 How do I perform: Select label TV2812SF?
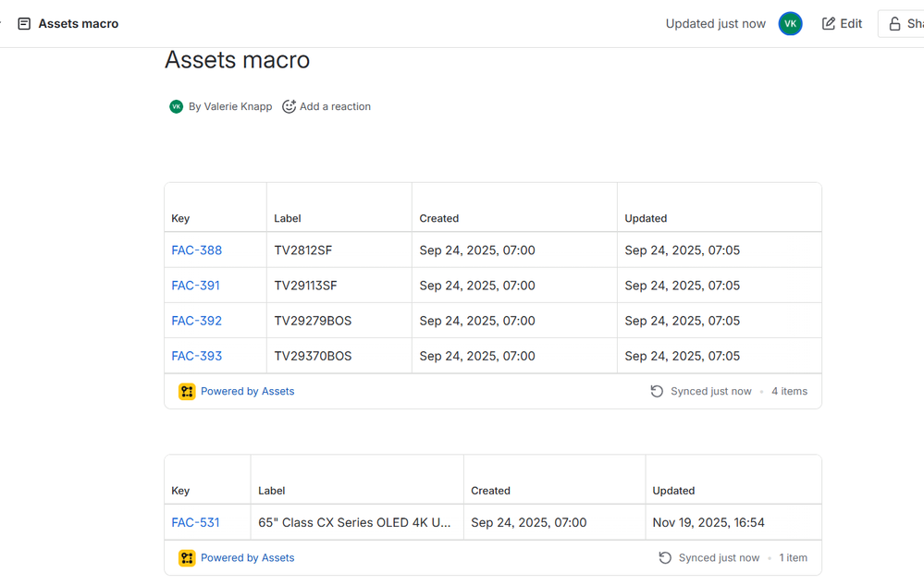(302, 250)
